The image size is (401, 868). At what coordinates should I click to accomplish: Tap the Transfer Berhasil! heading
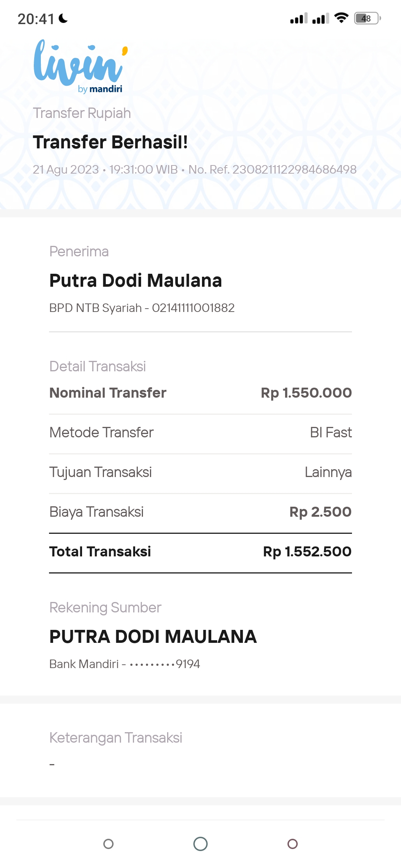tap(110, 142)
